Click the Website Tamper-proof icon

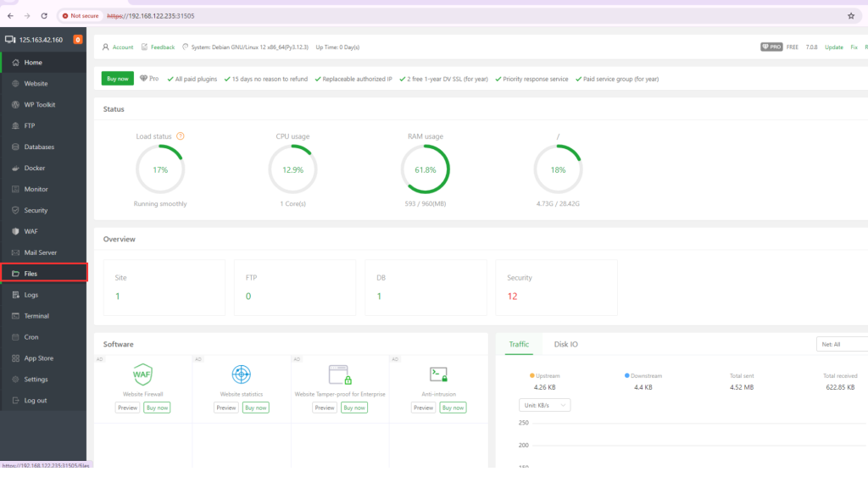(x=339, y=374)
